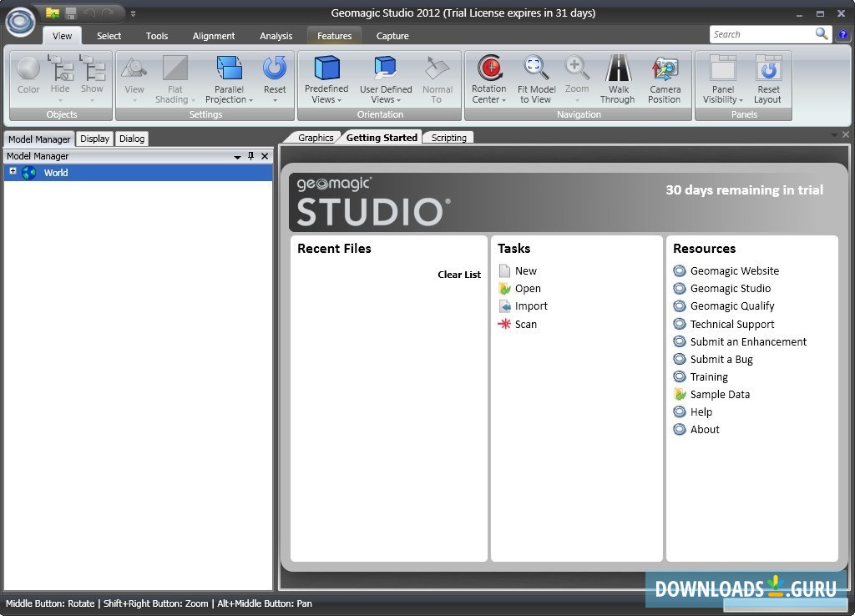Switch to the View ribbon tab
Viewport: 855px width, 616px height.
click(x=62, y=36)
